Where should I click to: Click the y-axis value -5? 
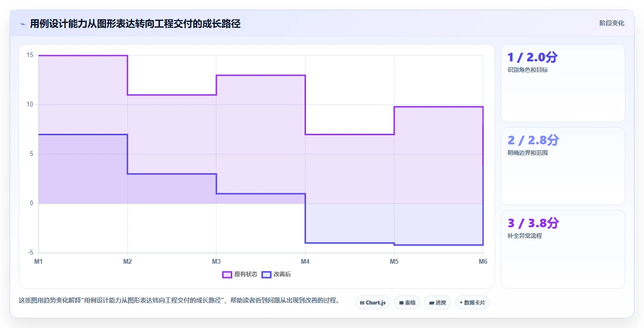tap(31, 253)
